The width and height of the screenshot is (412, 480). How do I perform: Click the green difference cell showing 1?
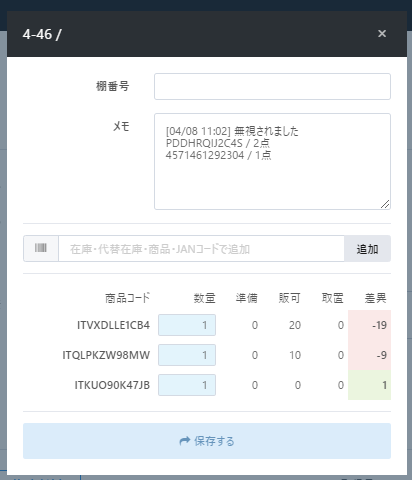369,385
